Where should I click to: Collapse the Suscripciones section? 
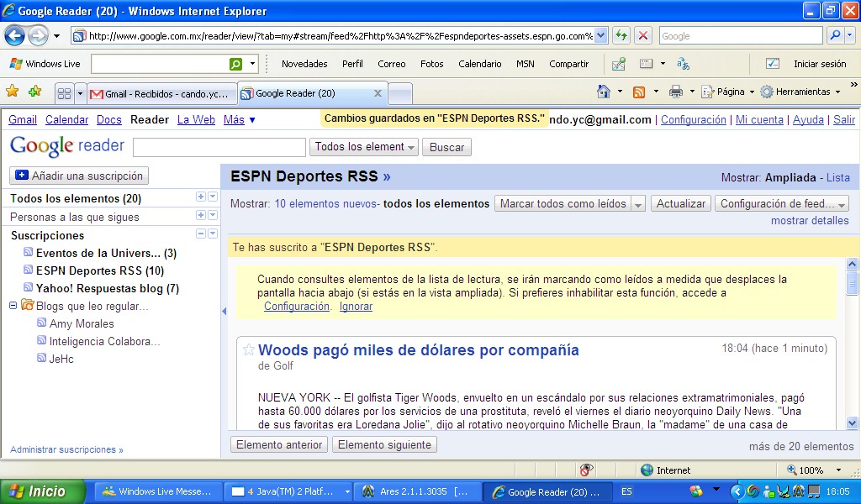tap(200, 234)
